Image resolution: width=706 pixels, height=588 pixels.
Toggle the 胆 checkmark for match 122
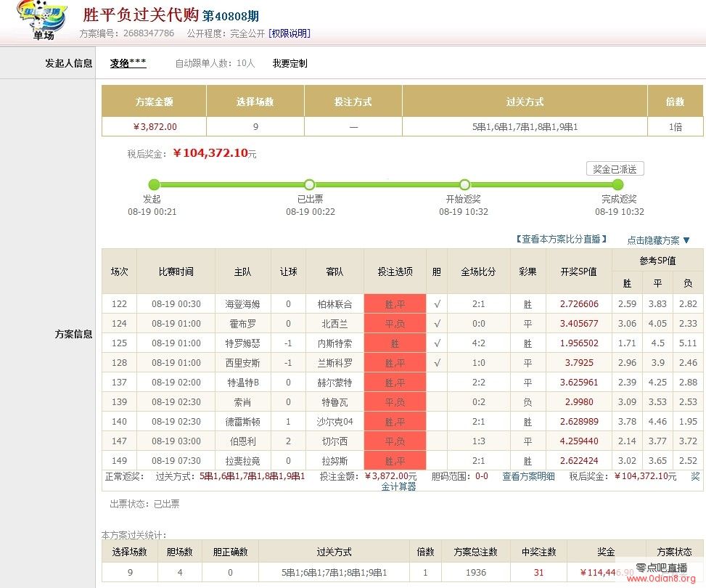click(x=436, y=304)
